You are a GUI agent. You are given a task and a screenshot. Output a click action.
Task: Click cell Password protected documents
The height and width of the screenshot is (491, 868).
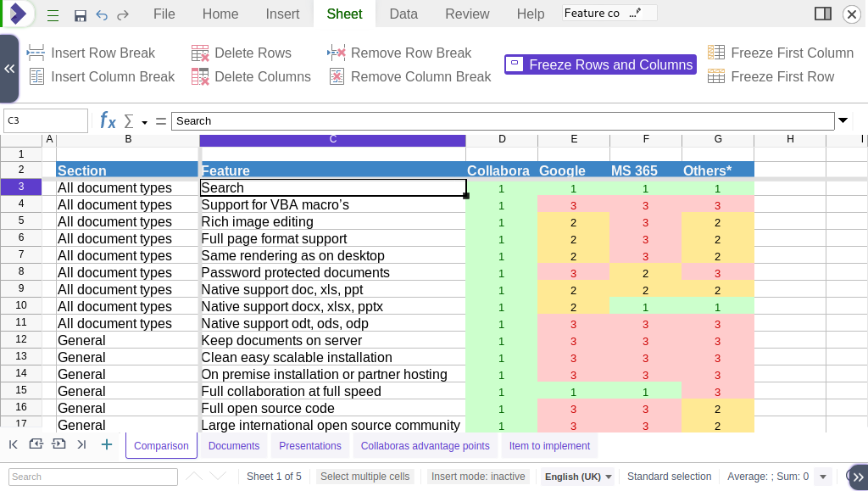(332, 272)
